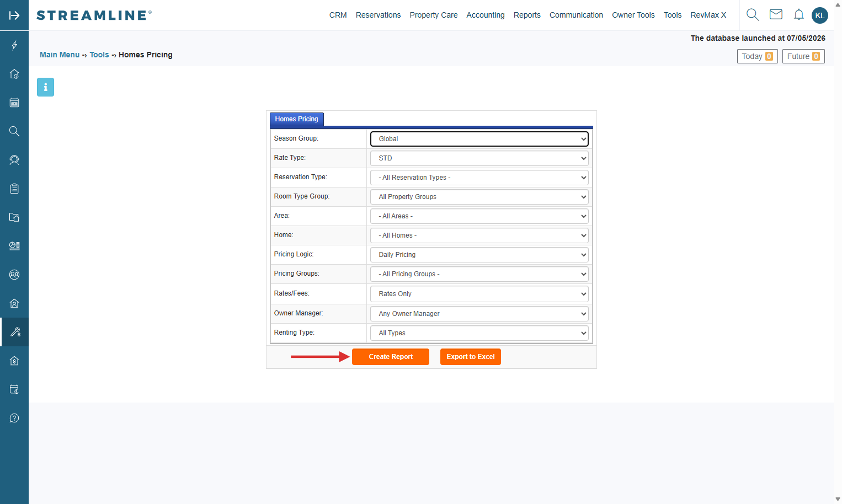Click the Future button
This screenshot has width=842, height=504.
pos(803,56)
